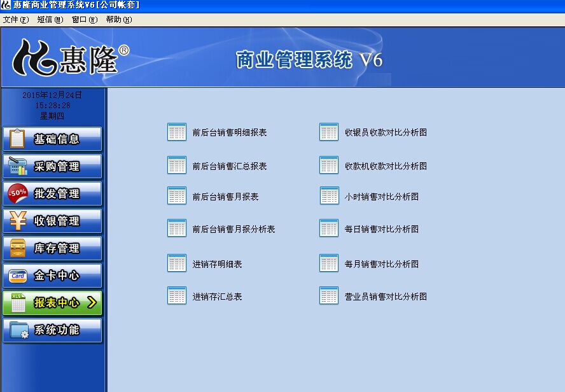
Task: Open the 前后台销售汇总报表 link
Action: [x=230, y=166]
